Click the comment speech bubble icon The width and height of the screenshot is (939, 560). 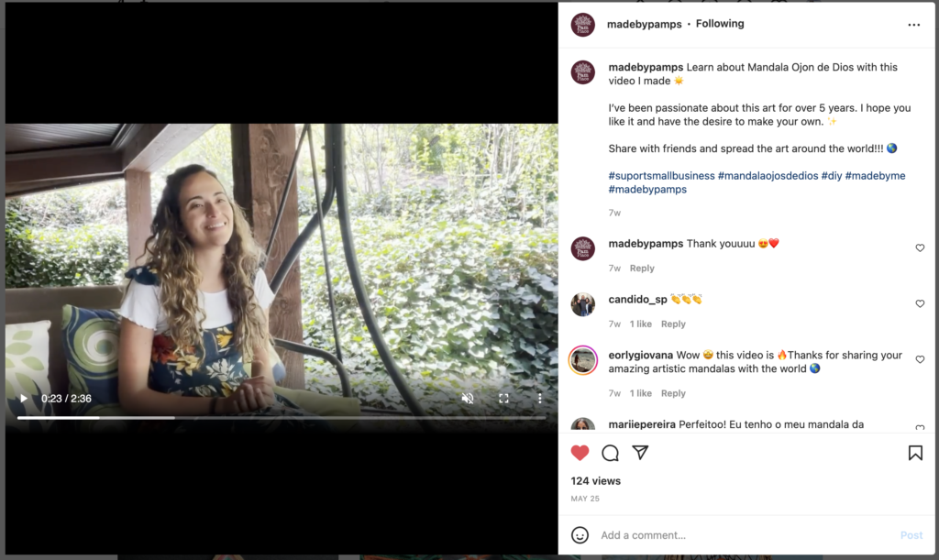(610, 453)
